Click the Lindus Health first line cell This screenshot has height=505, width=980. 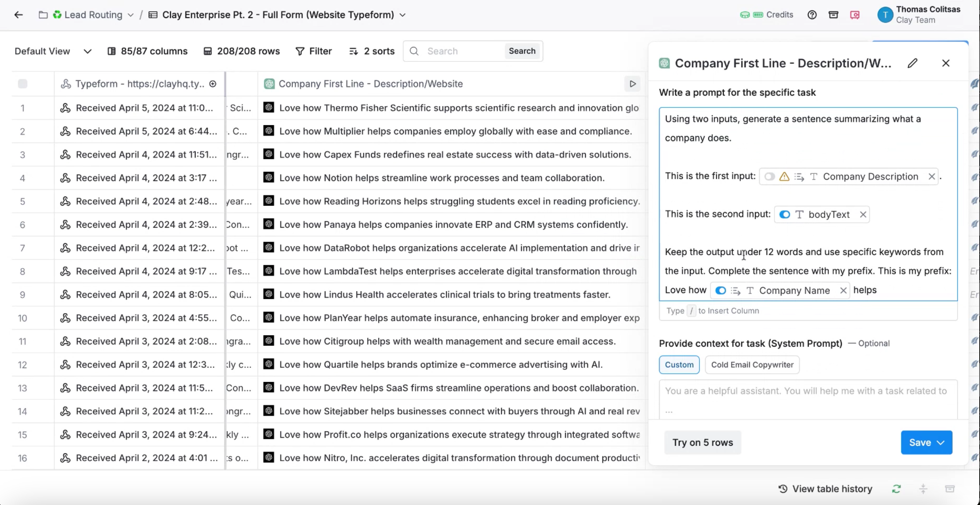pyautogui.click(x=451, y=295)
